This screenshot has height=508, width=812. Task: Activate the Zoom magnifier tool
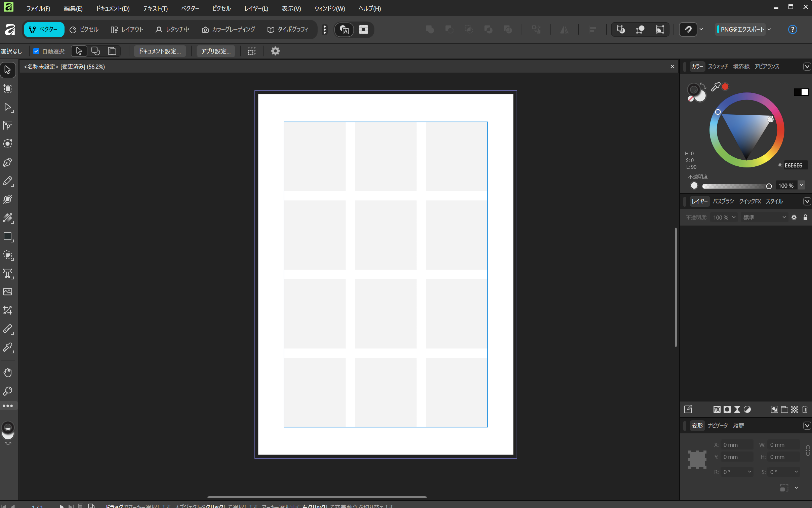(7, 391)
